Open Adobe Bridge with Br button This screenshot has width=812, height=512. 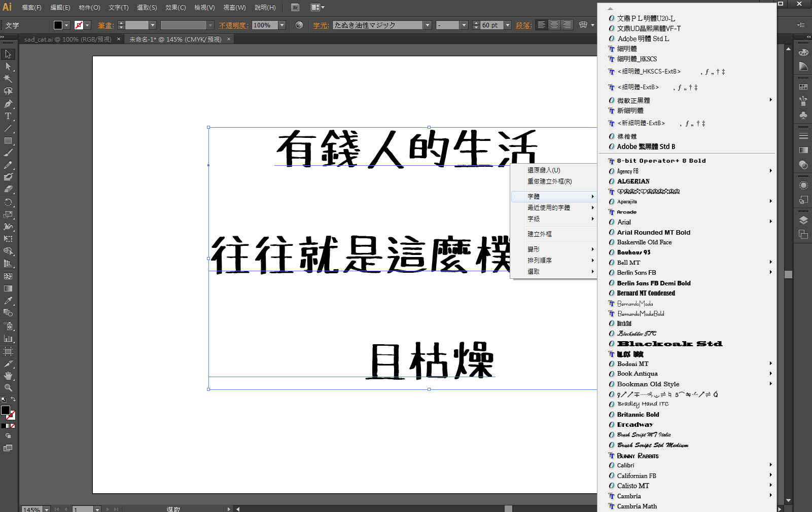(x=295, y=7)
